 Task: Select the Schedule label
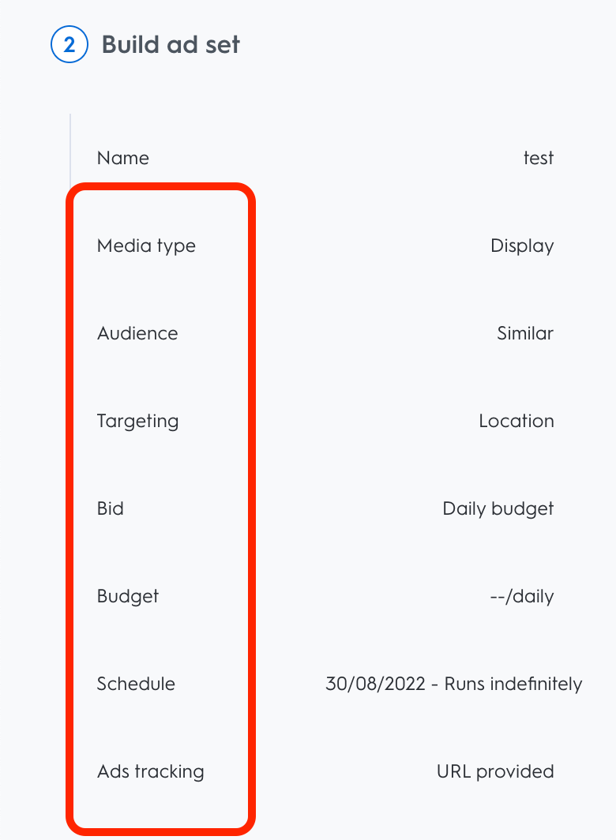click(136, 684)
